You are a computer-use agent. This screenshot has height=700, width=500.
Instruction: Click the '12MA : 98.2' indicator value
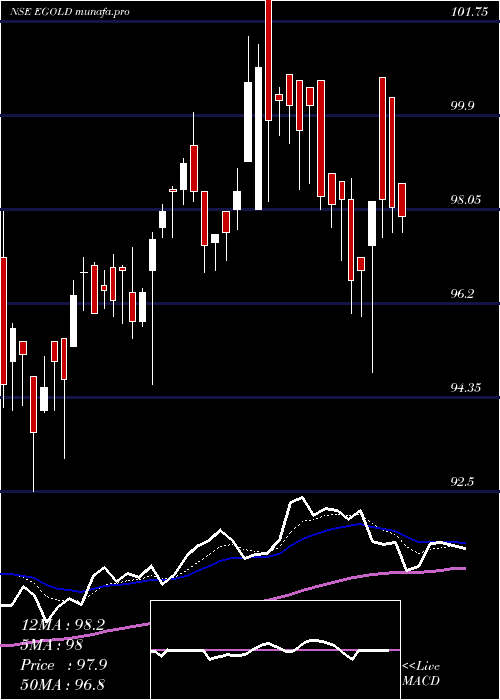pyautogui.click(x=63, y=625)
